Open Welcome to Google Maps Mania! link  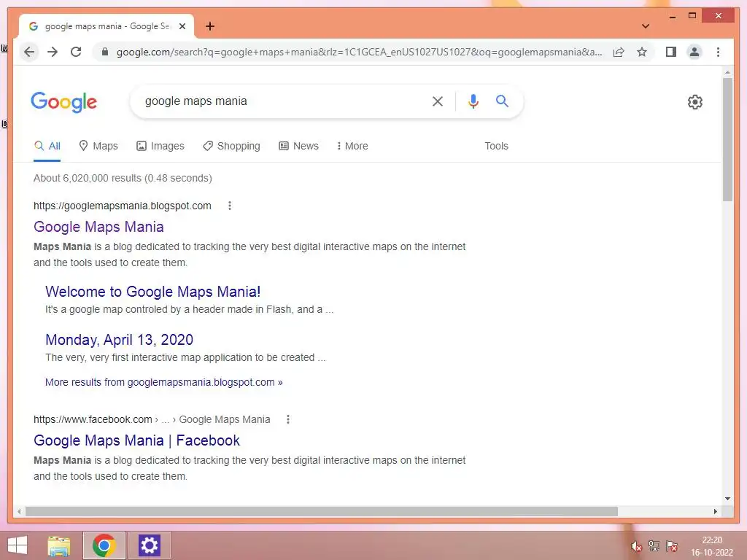pos(153,292)
